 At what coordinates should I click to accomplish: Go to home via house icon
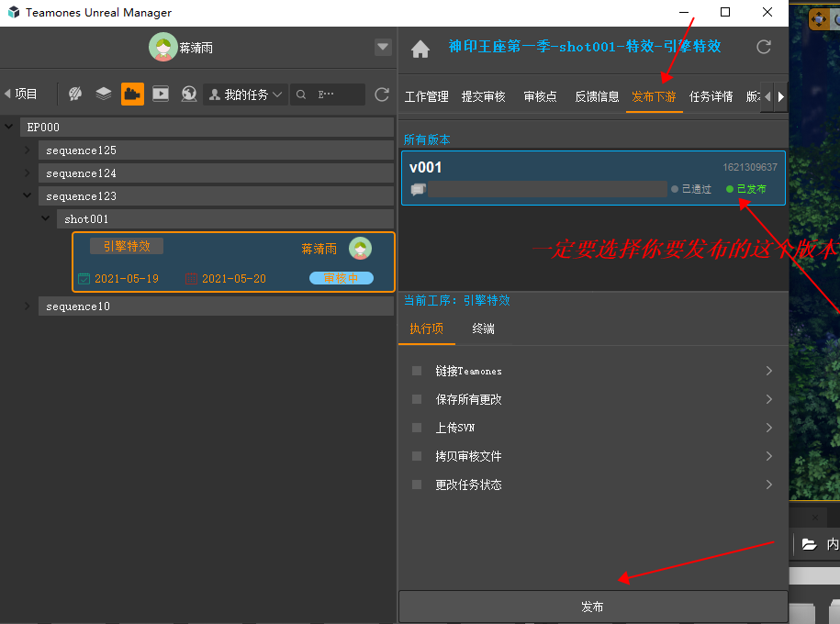pyautogui.click(x=420, y=50)
